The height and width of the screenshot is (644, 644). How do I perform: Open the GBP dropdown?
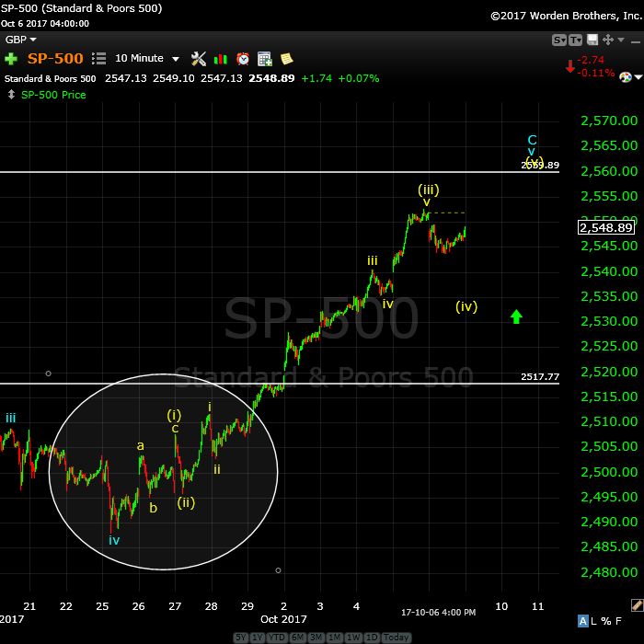(20, 40)
